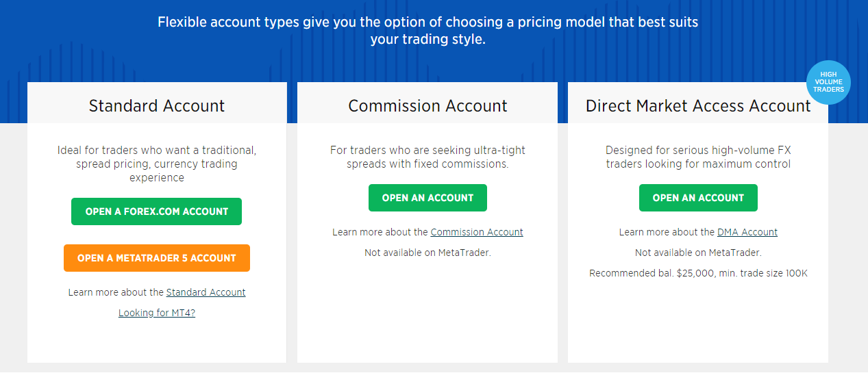Select the Standard Account card heading

click(156, 106)
